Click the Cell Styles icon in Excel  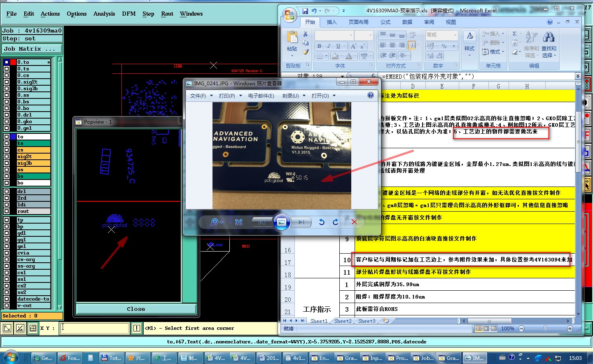[469, 37]
